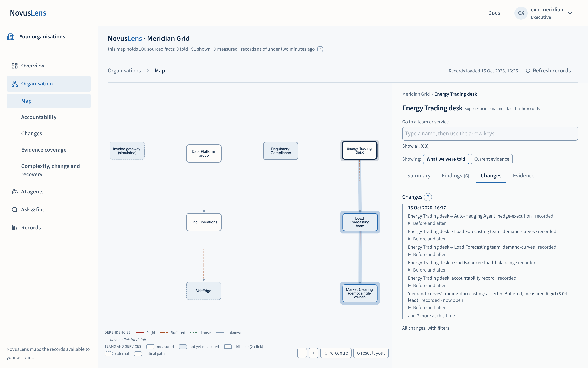This screenshot has width=588, height=368.
Task: Select the Invoice gateway (simulated) node
Action: click(x=127, y=151)
